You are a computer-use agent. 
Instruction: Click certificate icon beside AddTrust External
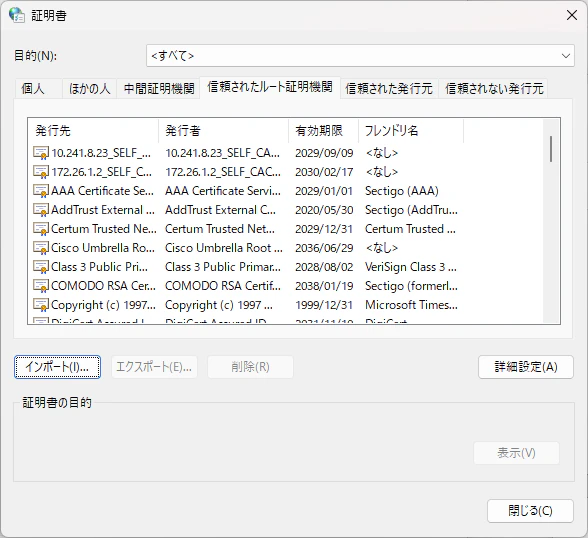click(41, 210)
